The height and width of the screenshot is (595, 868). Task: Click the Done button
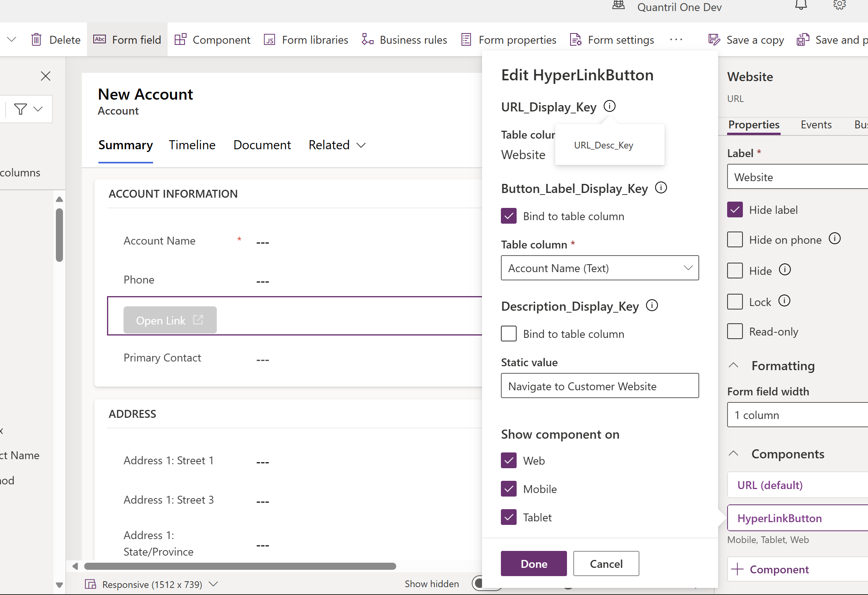click(534, 563)
